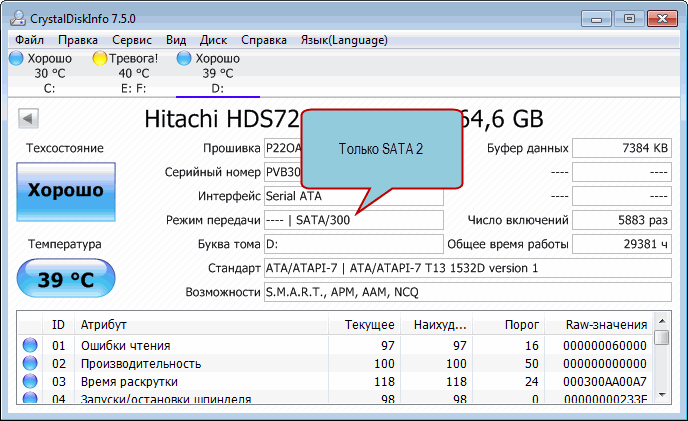The width and height of the screenshot is (688, 421).
Task: Click the Интерфейс Serial ATA field
Action: [354, 196]
